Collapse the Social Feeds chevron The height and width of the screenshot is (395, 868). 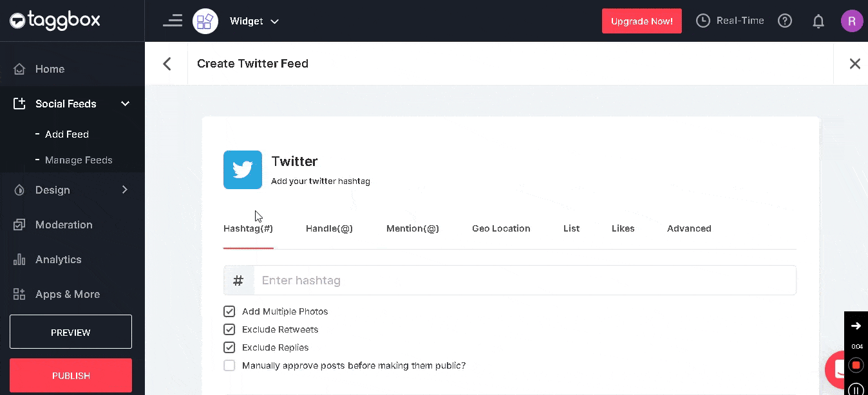[x=126, y=104]
